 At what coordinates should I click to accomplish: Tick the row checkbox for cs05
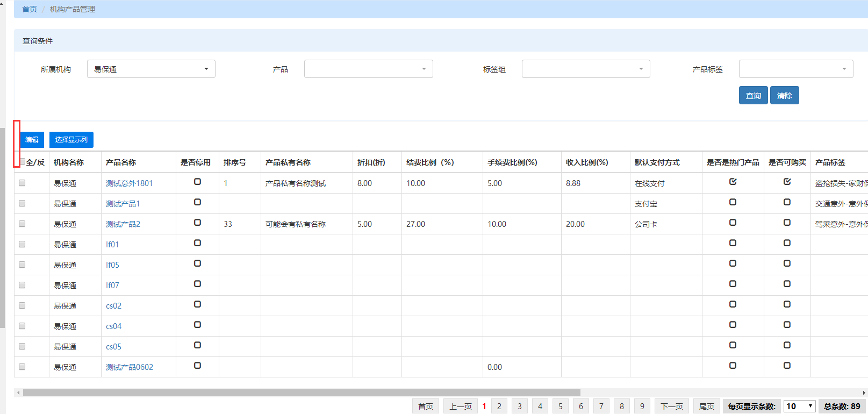(x=22, y=346)
